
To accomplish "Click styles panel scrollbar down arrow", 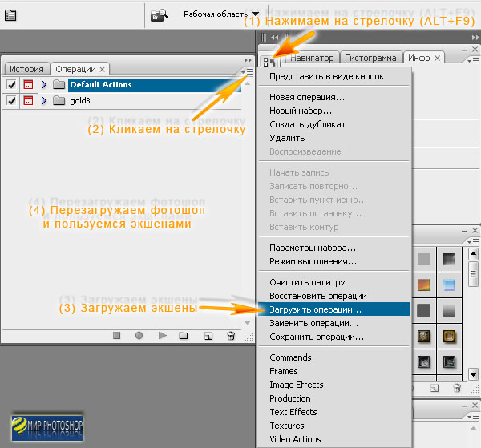I will click(x=473, y=375).
